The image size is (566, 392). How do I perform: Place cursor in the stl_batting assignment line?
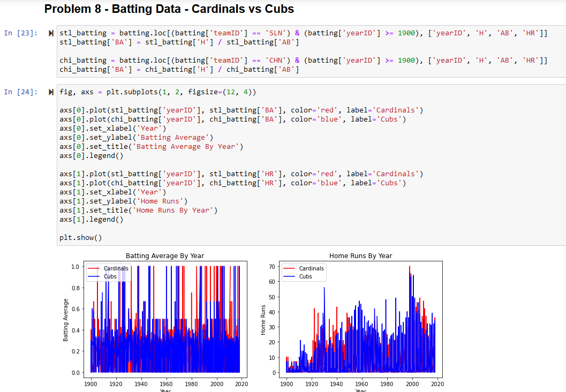(x=214, y=33)
